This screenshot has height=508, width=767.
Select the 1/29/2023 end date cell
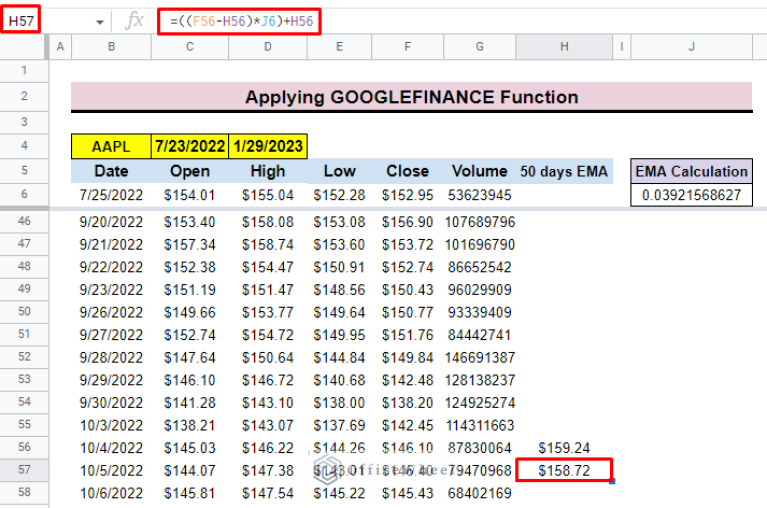click(x=268, y=146)
